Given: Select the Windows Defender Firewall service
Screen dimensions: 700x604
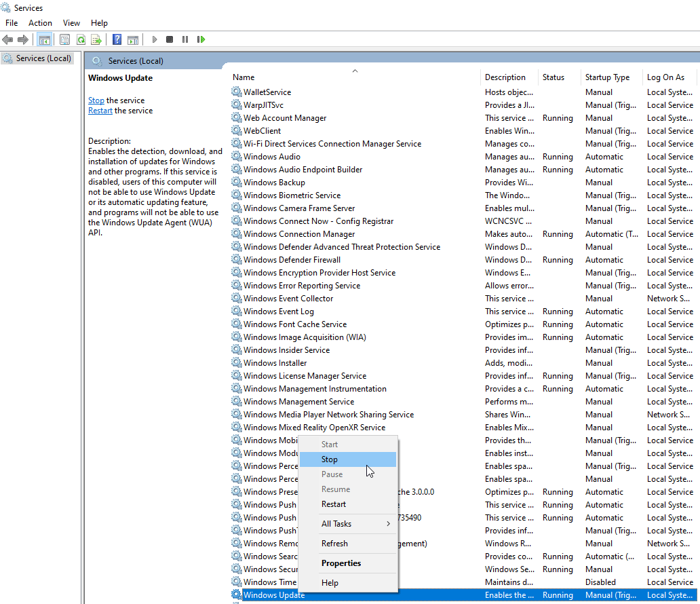Looking at the screenshot, I should [292, 259].
